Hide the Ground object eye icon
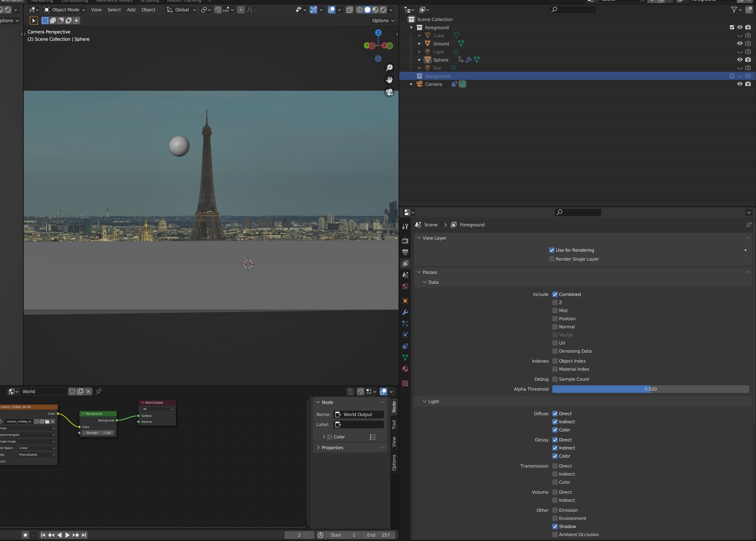The height and width of the screenshot is (541, 756). [740, 43]
